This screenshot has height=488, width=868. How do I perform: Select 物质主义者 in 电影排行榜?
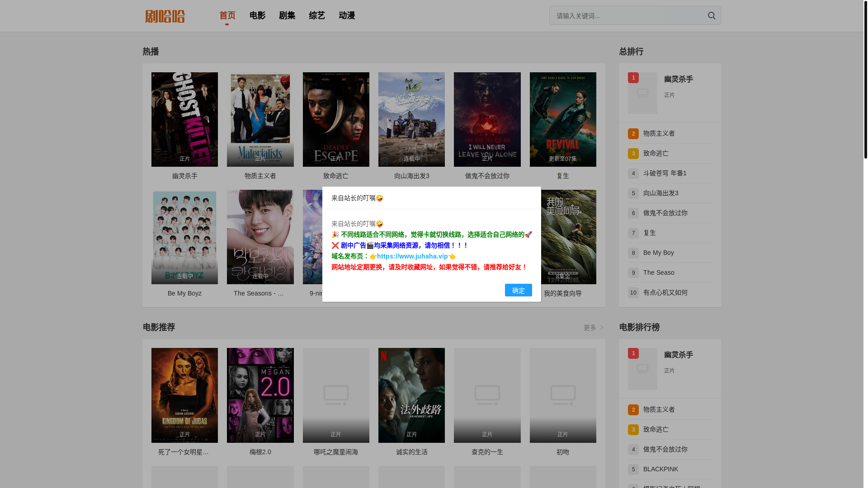pyautogui.click(x=659, y=409)
